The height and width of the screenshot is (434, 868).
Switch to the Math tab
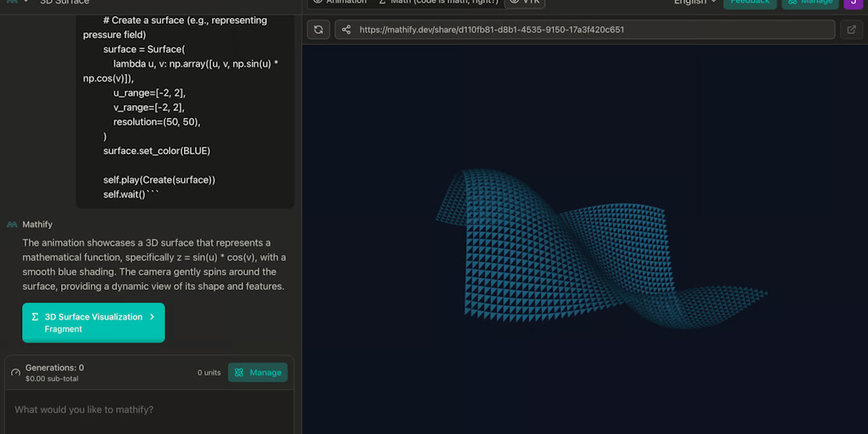click(437, 2)
